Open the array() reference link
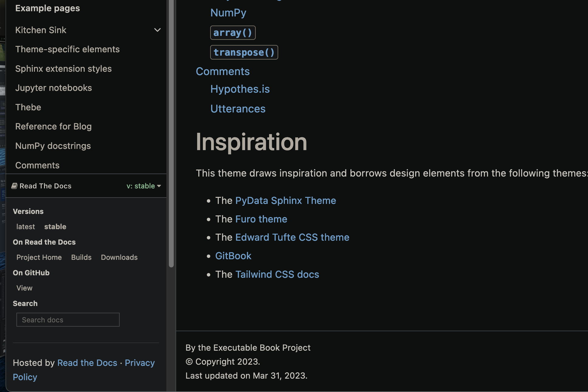This screenshot has width=588, height=392. coord(233,33)
